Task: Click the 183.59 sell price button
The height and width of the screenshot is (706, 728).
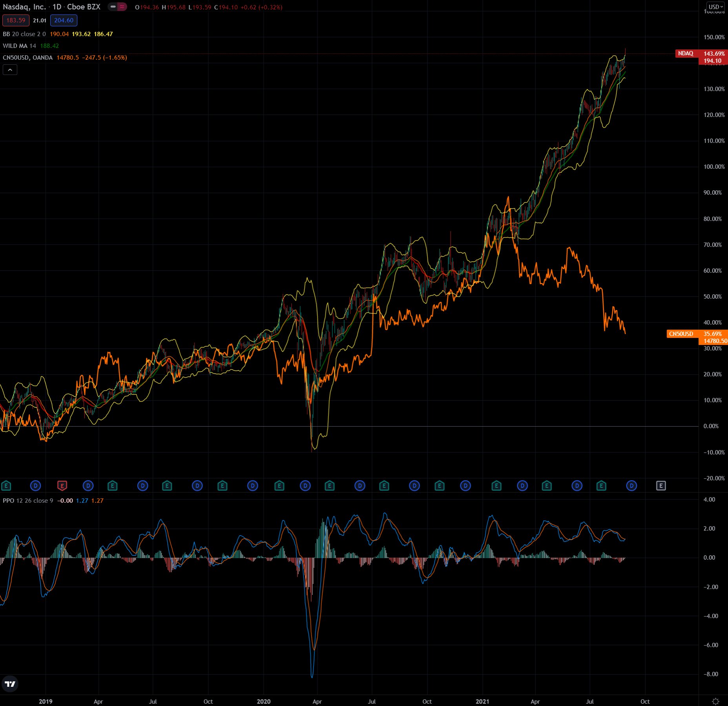Action: [16, 20]
